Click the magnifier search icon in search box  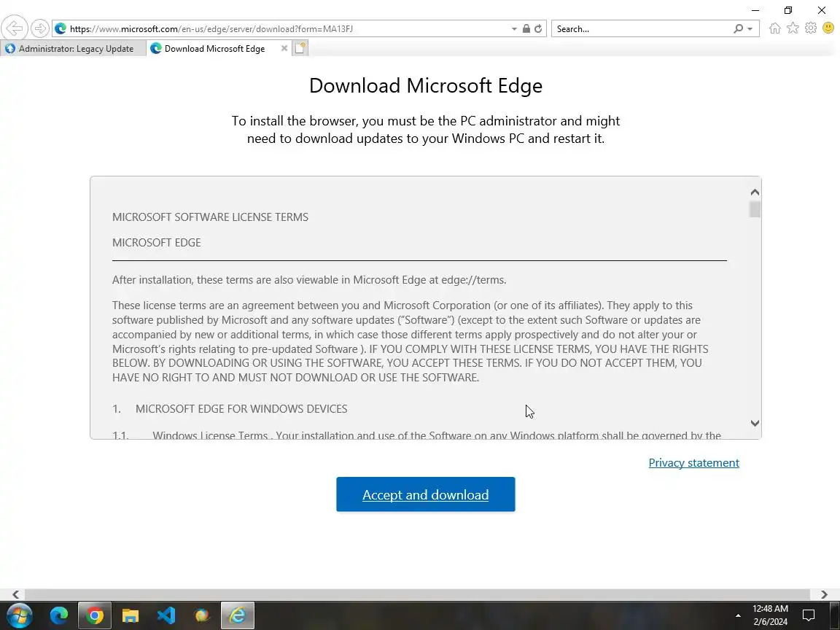point(738,28)
